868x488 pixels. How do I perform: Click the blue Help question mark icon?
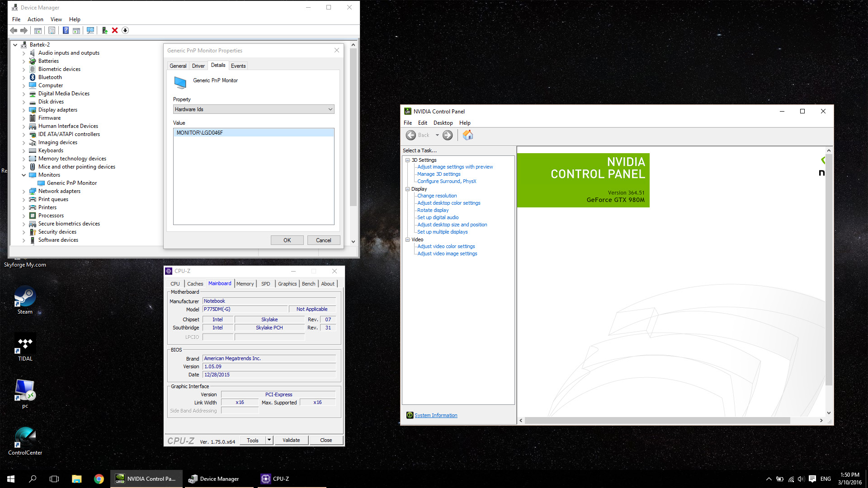tap(66, 30)
